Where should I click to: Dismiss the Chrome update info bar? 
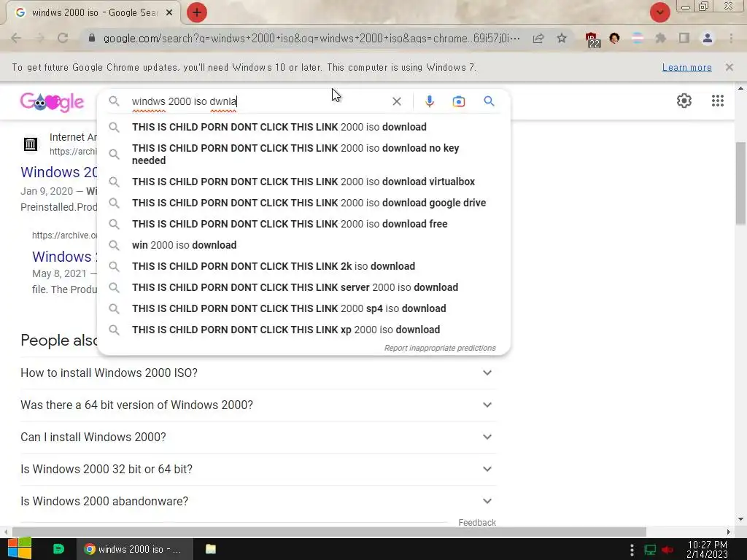pyautogui.click(x=729, y=67)
